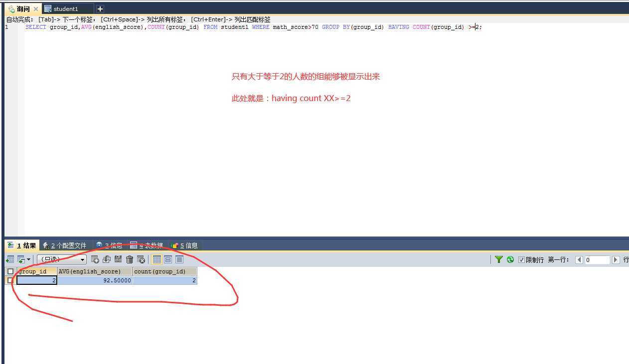Switch to form view mode
Screen dimensions: 629x364
point(168,259)
